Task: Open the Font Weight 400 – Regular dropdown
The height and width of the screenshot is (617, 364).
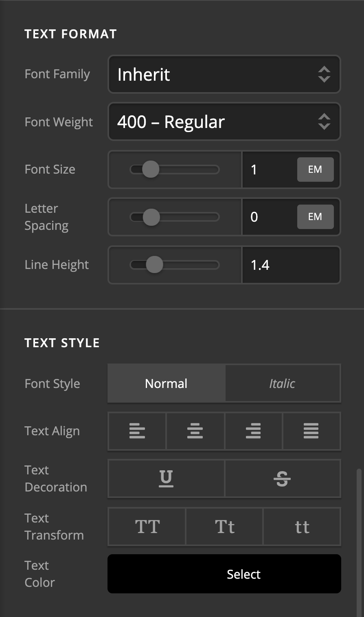Action: (224, 122)
